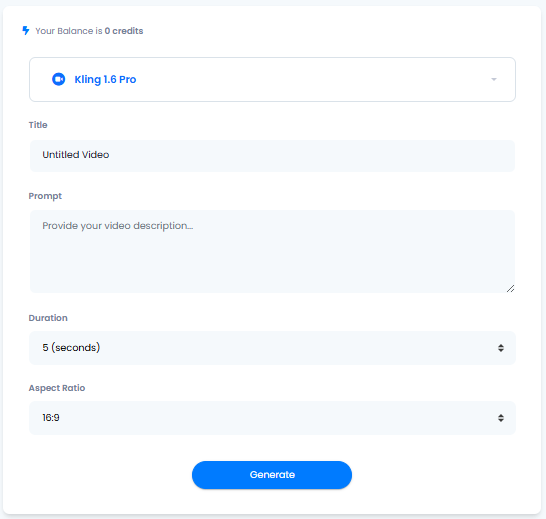The width and height of the screenshot is (546, 519).
Task: Click the 'Your Balance is' text
Action: tap(69, 31)
